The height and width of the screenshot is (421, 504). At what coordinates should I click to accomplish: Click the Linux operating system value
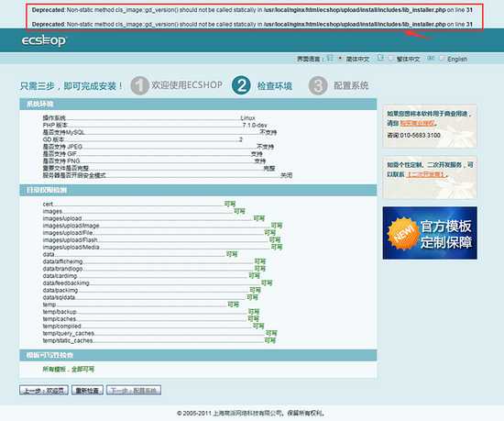(247, 118)
